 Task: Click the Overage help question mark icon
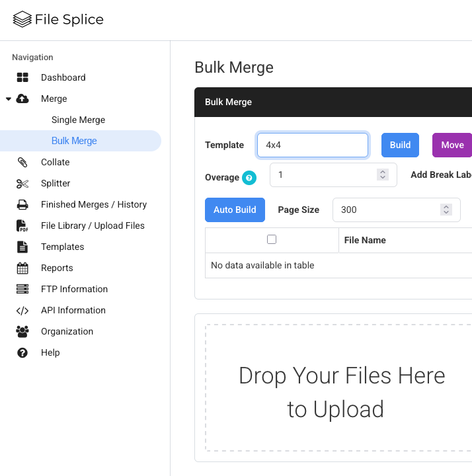point(249,177)
